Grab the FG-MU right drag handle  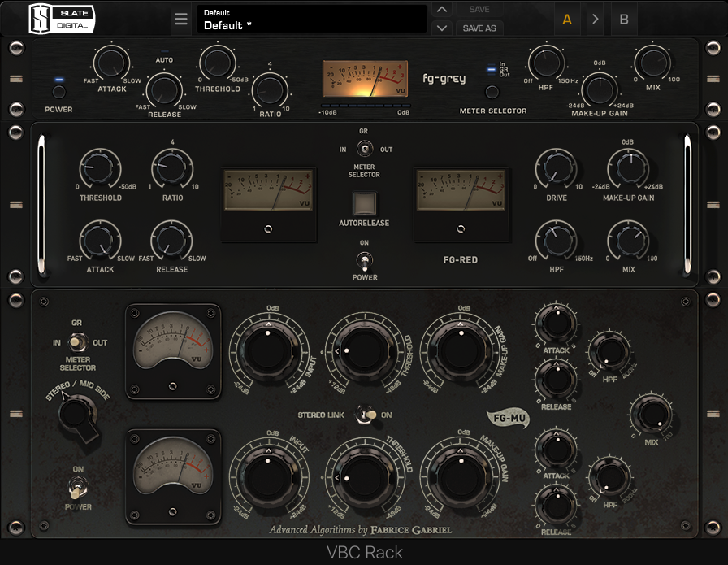tap(713, 414)
